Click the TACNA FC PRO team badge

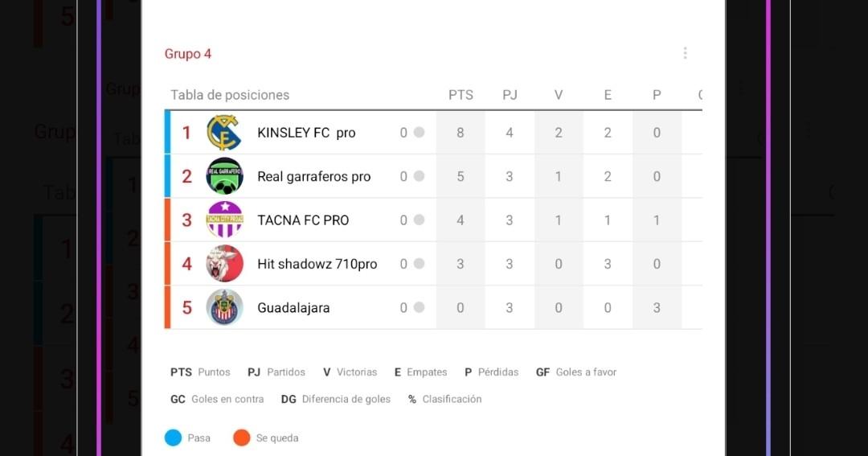tap(224, 220)
